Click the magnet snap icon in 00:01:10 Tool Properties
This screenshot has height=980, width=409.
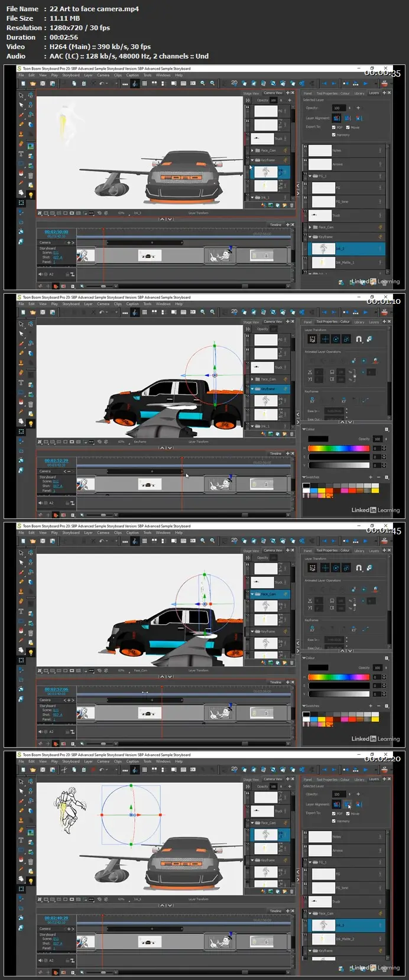click(358, 339)
